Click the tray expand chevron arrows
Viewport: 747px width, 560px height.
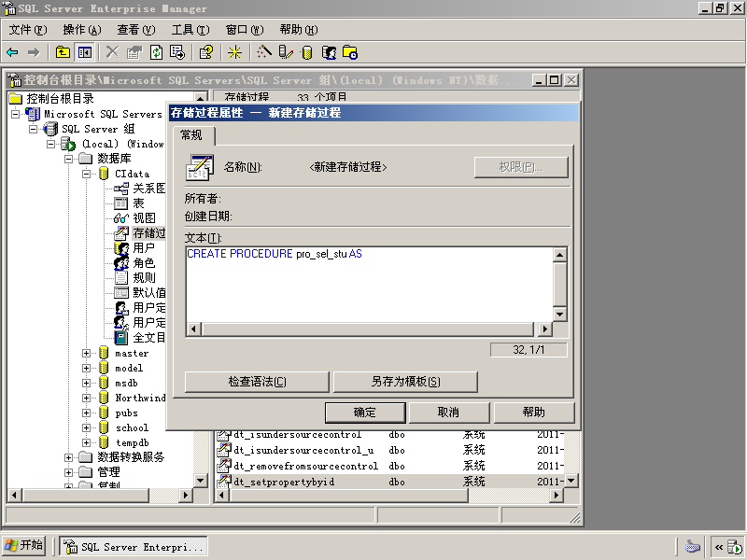click(x=718, y=547)
